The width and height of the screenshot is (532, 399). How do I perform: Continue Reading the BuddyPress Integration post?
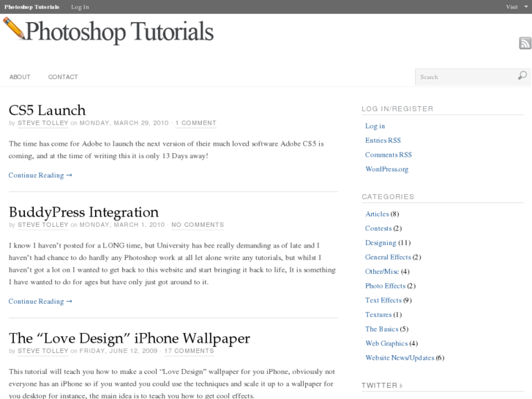click(40, 301)
